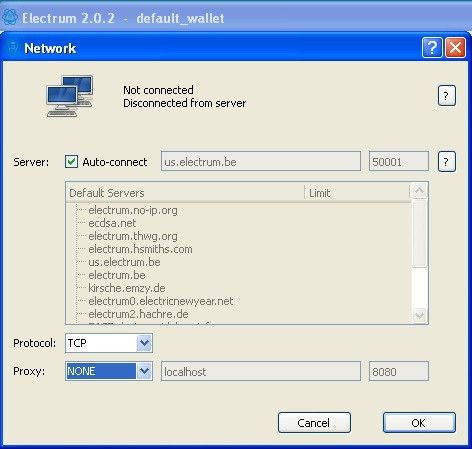Open help for the connection status
This screenshot has width=472, height=449.
pos(447,96)
